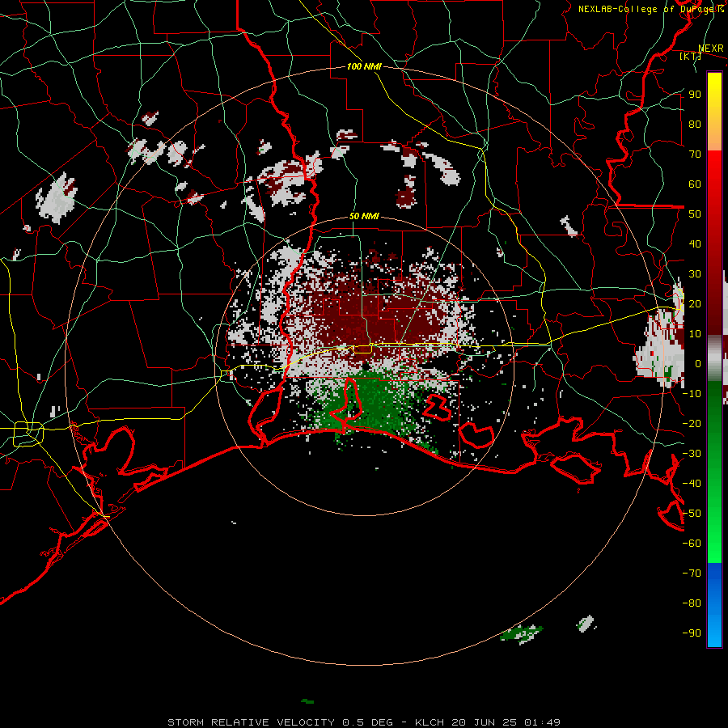Image resolution: width=728 pixels, height=728 pixels.
Task: Click the 30 value on the velocity scale
Action: pyautogui.click(x=695, y=274)
